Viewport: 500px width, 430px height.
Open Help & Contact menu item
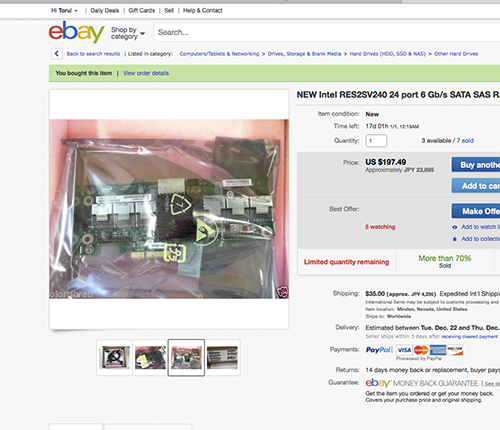(203, 11)
